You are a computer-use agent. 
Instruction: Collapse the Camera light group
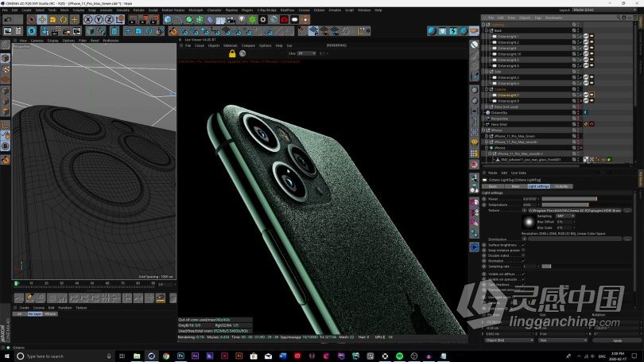click(487, 89)
